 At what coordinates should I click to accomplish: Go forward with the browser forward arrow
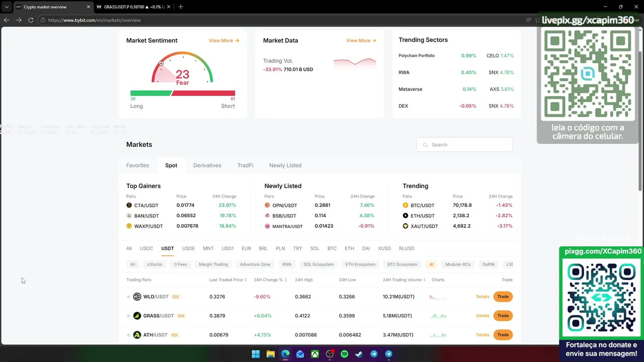click(19, 20)
